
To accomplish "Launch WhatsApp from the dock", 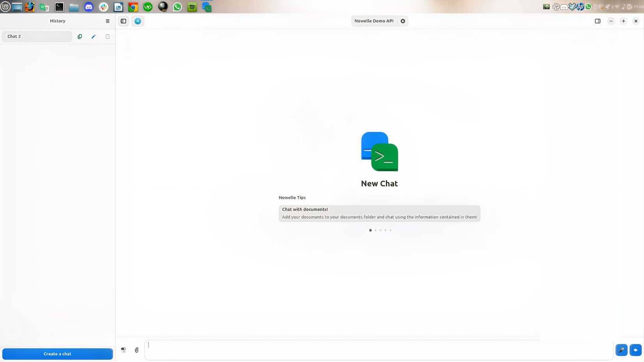I will [x=178, y=7].
